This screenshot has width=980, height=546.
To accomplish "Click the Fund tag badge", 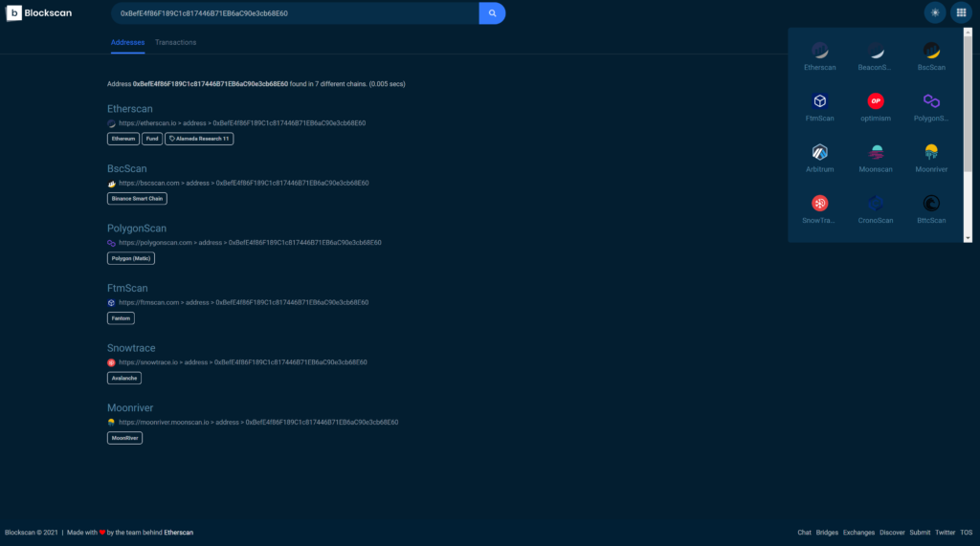I will click(x=152, y=139).
